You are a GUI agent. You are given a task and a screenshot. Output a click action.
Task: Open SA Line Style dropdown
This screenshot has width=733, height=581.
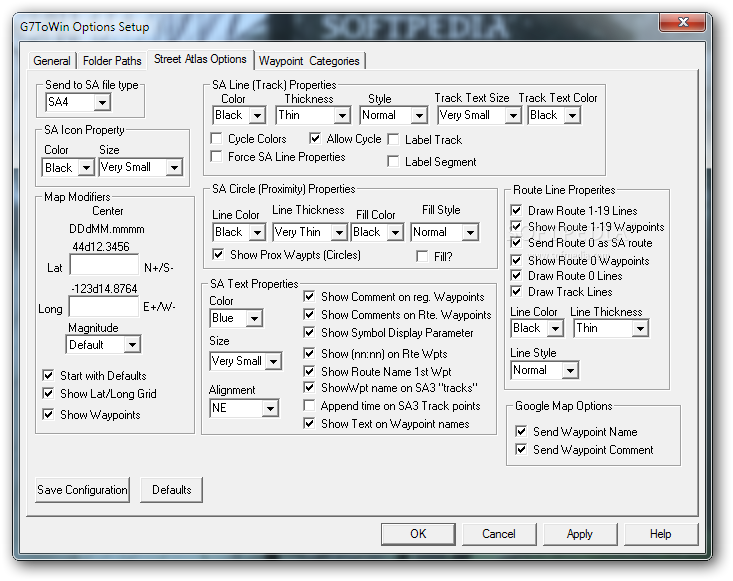coord(394,115)
